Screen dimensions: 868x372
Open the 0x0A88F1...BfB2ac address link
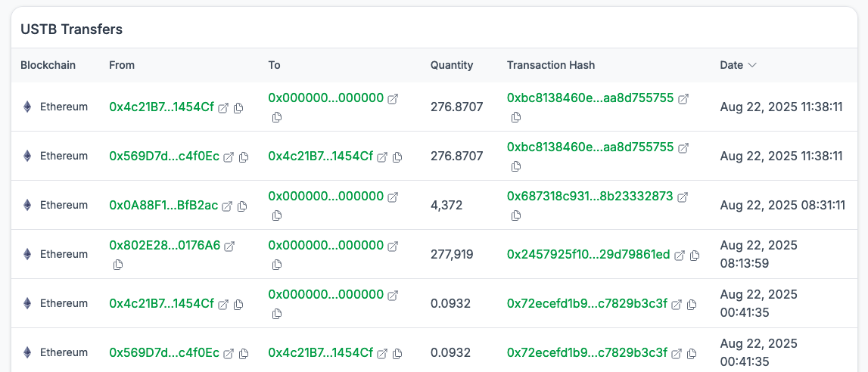coord(163,206)
